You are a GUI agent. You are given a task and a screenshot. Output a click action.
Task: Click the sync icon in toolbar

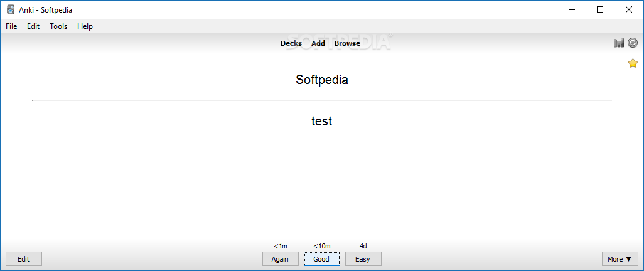click(x=633, y=43)
